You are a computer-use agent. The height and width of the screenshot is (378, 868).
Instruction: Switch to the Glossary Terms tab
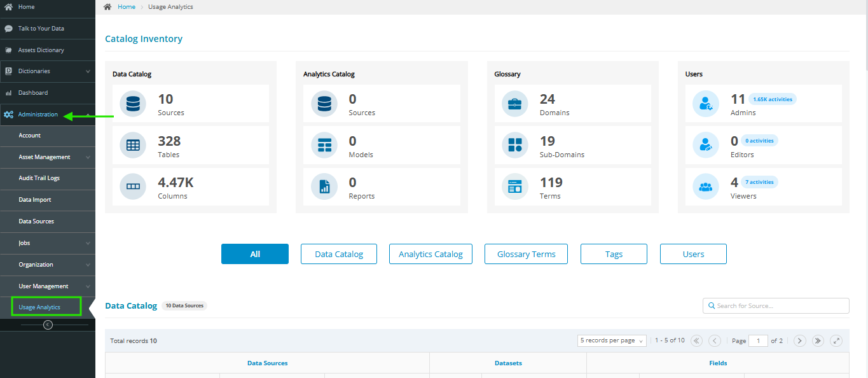click(526, 254)
